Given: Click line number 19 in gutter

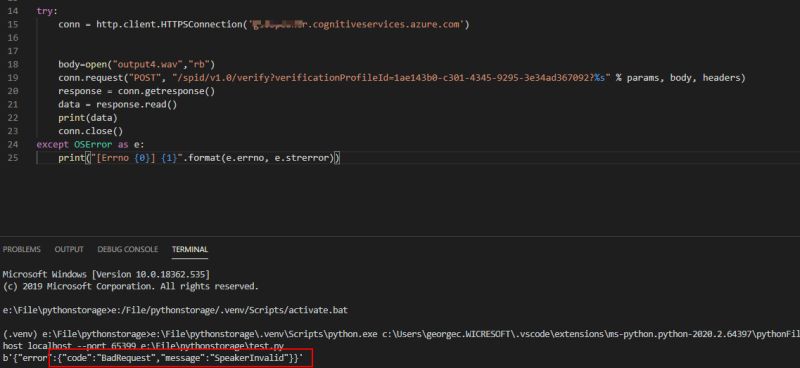Looking at the screenshot, I should 13,78.
